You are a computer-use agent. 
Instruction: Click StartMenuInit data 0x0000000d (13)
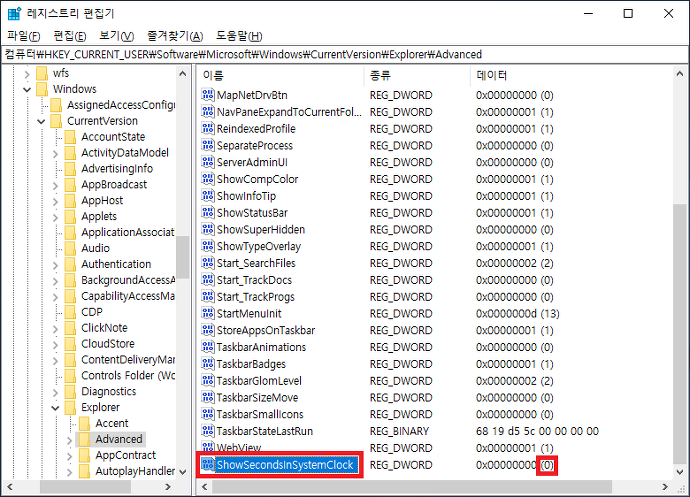pos(518,313)
